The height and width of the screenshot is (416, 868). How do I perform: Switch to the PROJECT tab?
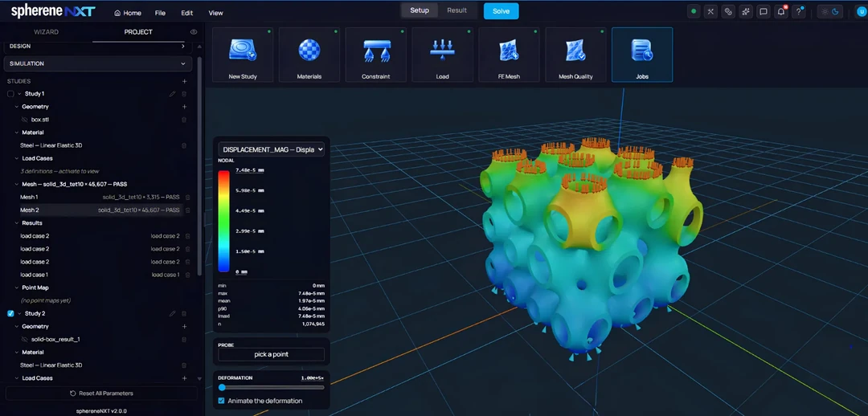[x=138, y=32]
